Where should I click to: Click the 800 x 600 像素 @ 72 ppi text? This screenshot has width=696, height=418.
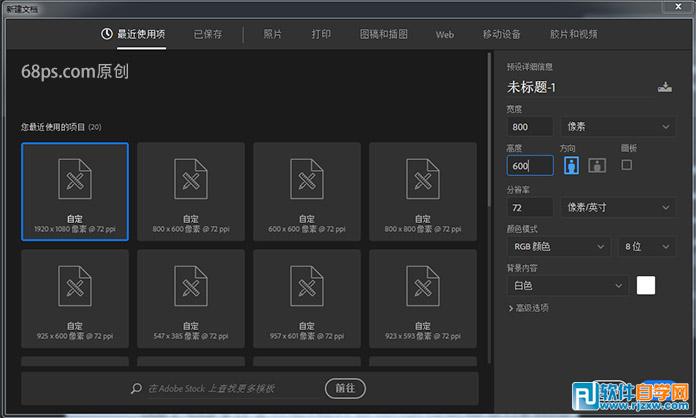(191, 229)
